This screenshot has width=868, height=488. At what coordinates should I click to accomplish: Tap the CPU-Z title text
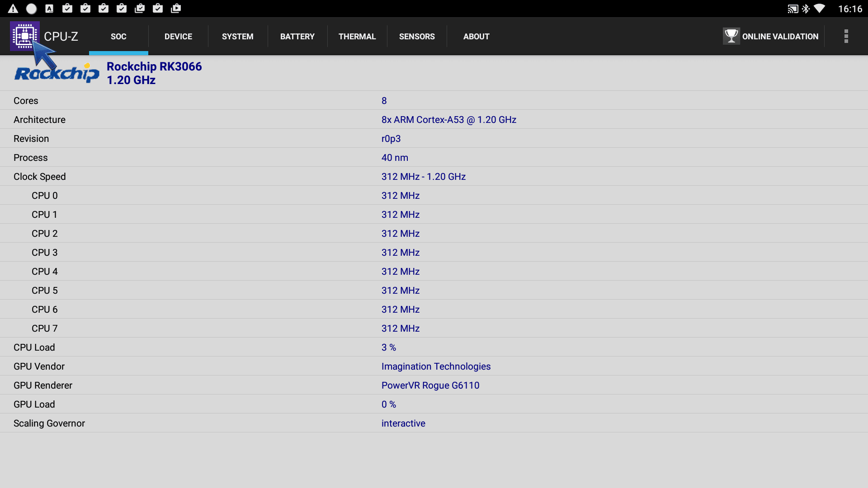[x=61, y=37]
